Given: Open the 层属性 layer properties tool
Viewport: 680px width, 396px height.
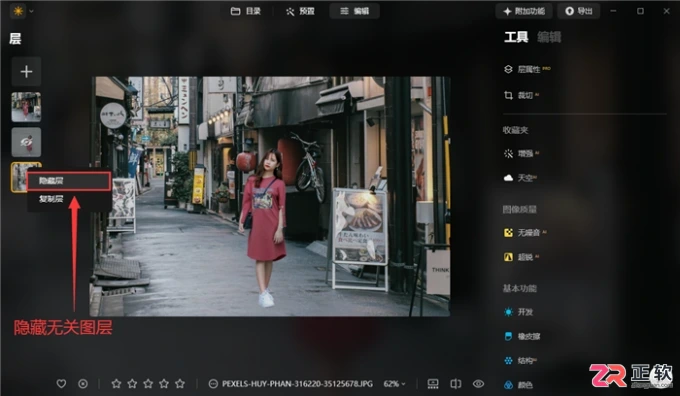Looking at the screenshot, I should point(527,69).
